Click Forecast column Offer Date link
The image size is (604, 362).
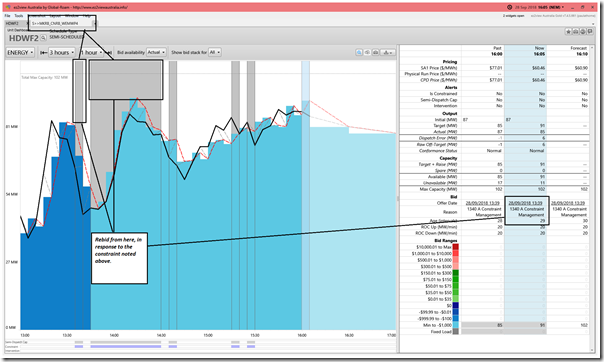[568, 203]
